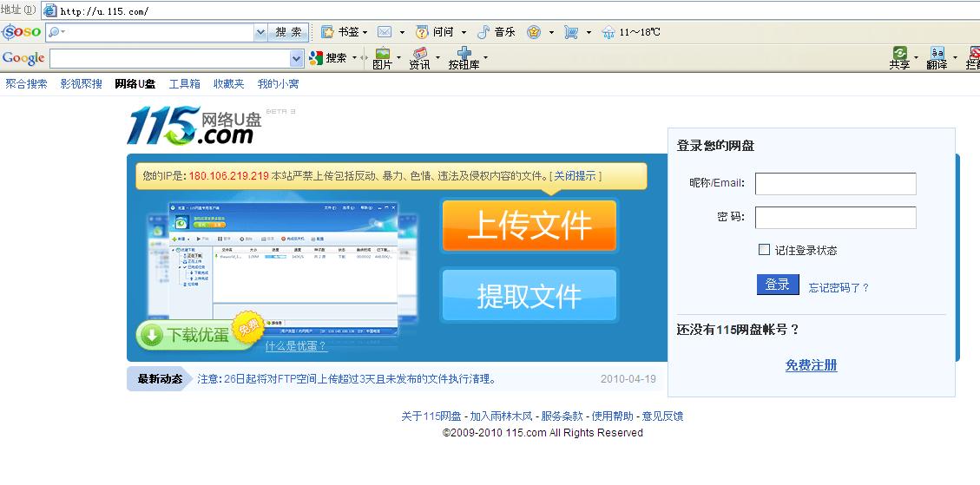
Task: Open the 问问 question icon
Action: tap(422, 32)
